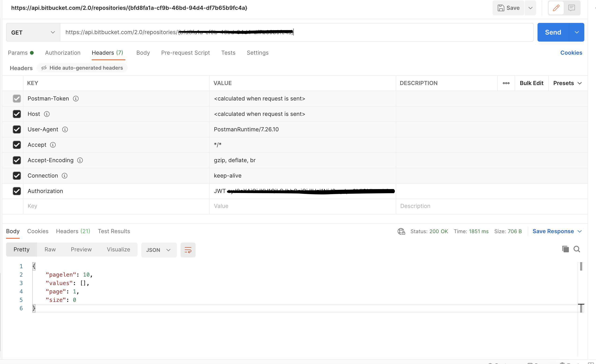This screenshot has height=364, width=596.
Task: Show info icon next to Accept-Encoding
Action: (x=80, y=160)
